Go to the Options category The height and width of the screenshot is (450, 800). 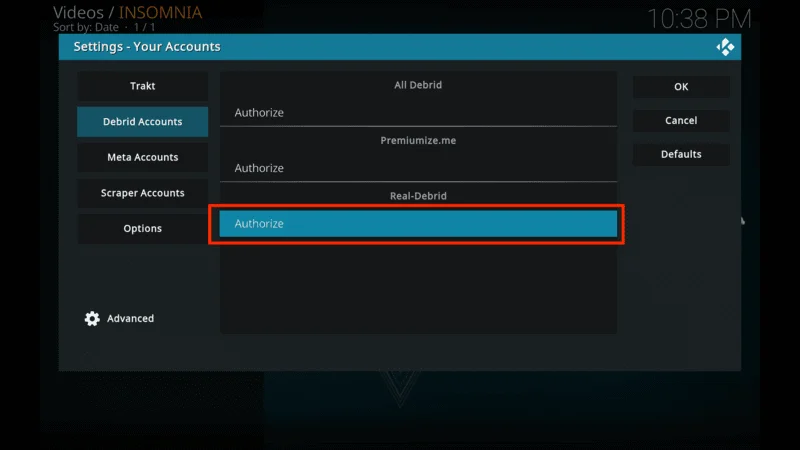click(x=142, y=228)
